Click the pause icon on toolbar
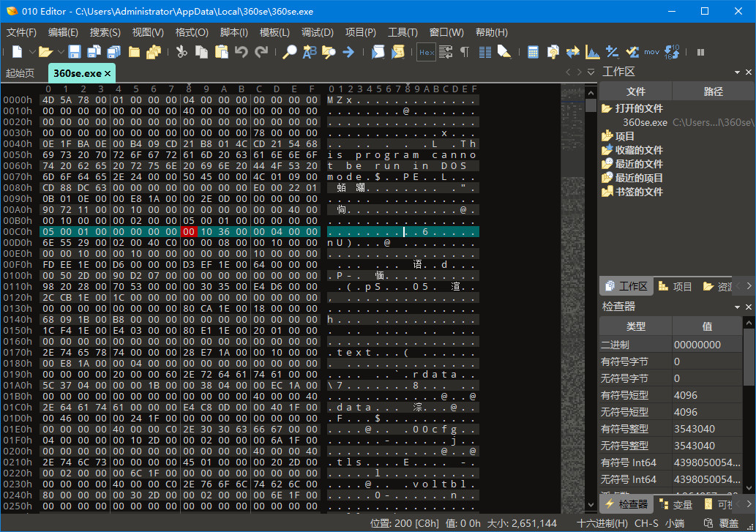 tap(700, 52)
